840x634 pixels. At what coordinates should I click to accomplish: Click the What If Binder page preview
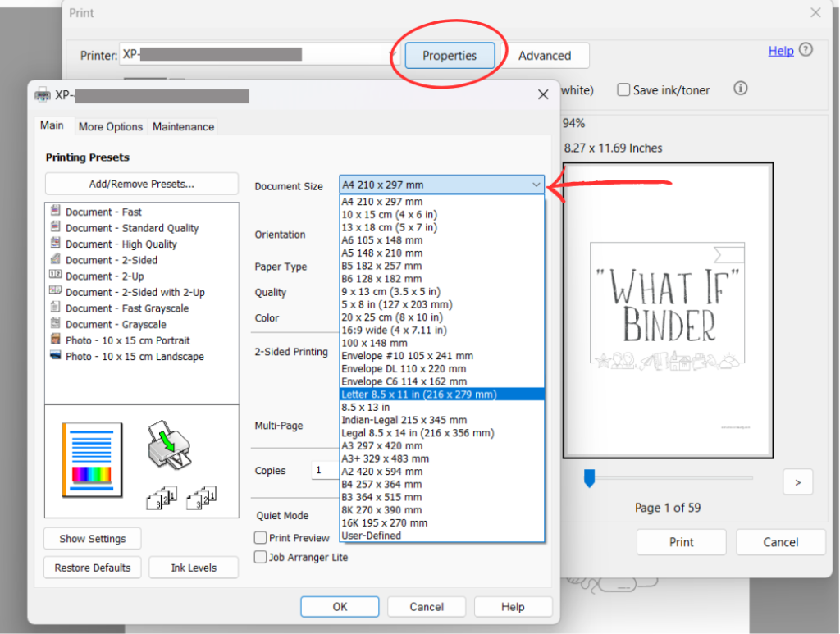[x=668, y=310]
